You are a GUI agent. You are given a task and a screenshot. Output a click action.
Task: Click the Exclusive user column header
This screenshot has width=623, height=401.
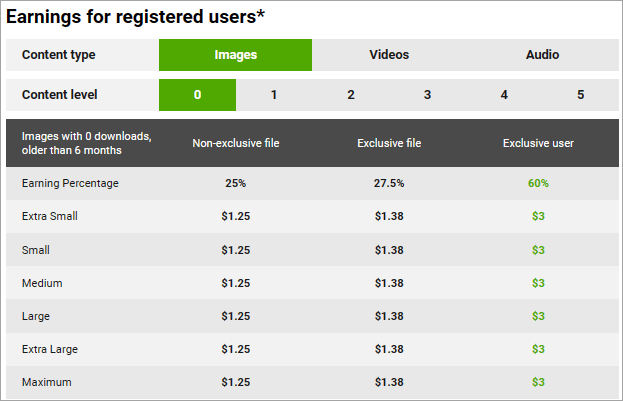click(538, 143)
